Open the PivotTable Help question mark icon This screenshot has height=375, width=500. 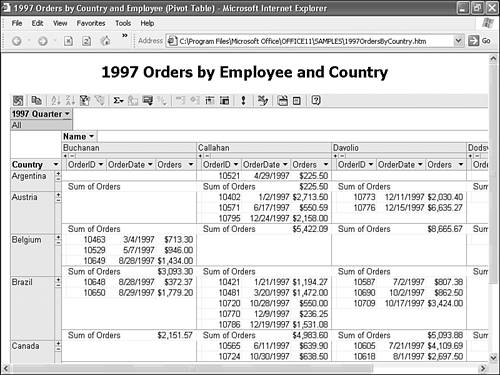point(316,100)
